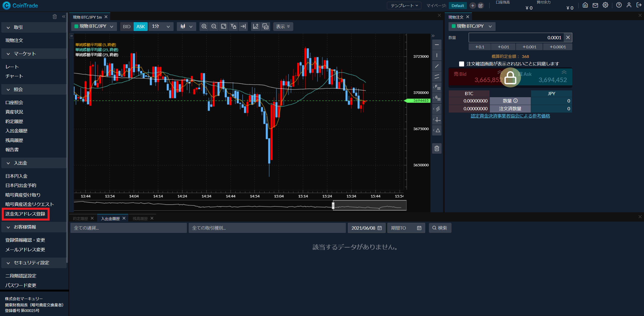Open the settings gear icon

[605, 5]
